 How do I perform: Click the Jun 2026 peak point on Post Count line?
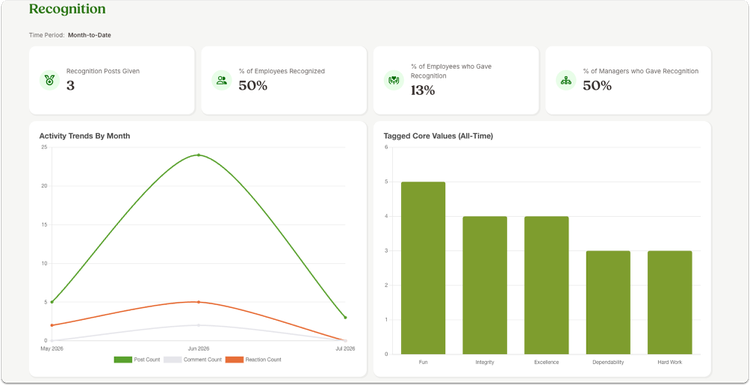[199, 155]
